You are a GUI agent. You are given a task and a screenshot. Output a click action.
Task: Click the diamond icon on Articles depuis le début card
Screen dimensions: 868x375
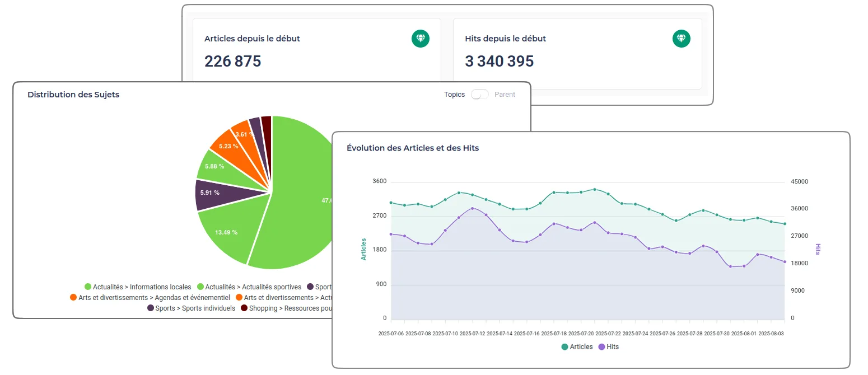pos(421,39)
